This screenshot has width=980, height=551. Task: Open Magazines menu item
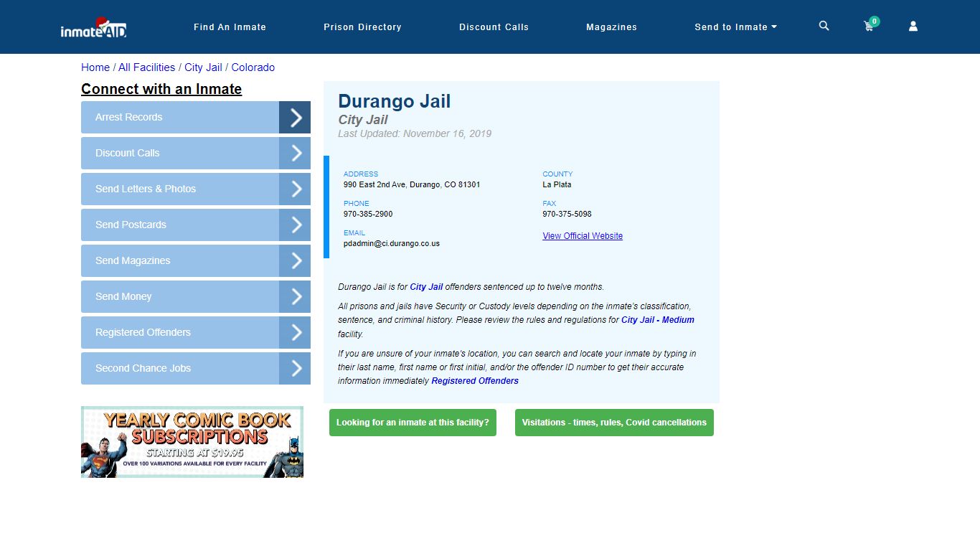(611, 27)
